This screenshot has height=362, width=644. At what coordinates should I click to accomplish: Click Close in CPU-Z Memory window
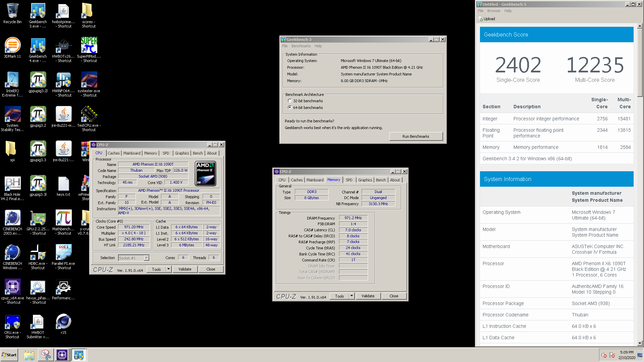(394, 296)
